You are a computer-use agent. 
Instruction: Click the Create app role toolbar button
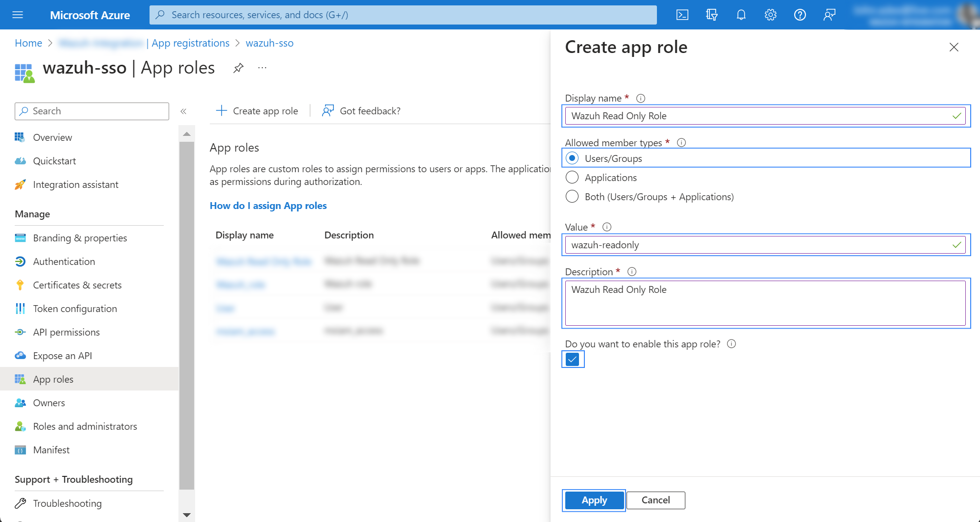click(x=257, y=111)
